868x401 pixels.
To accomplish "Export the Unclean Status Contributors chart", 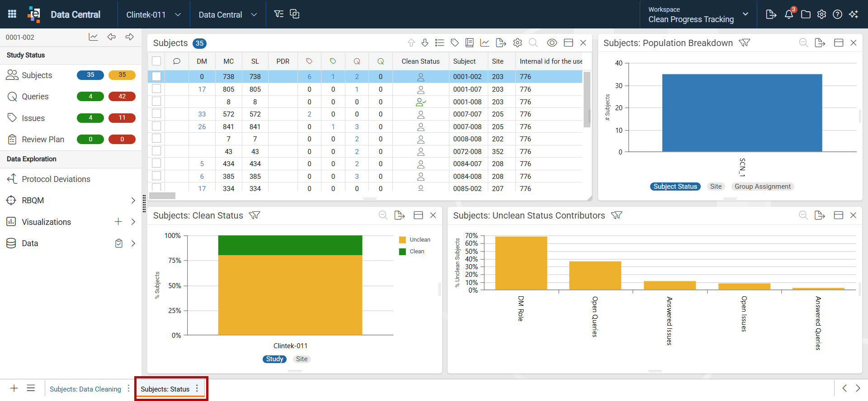I will [x=820, y=215].
